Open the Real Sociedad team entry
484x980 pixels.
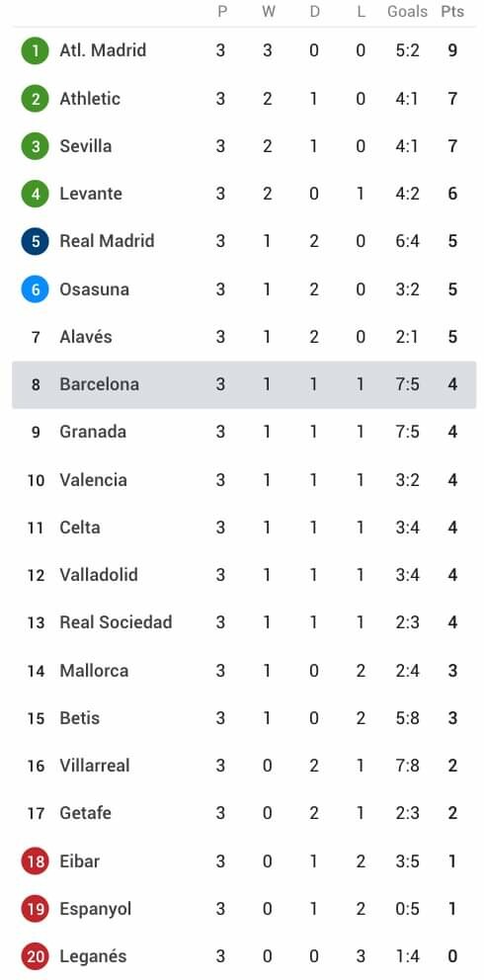coord(117,621)
